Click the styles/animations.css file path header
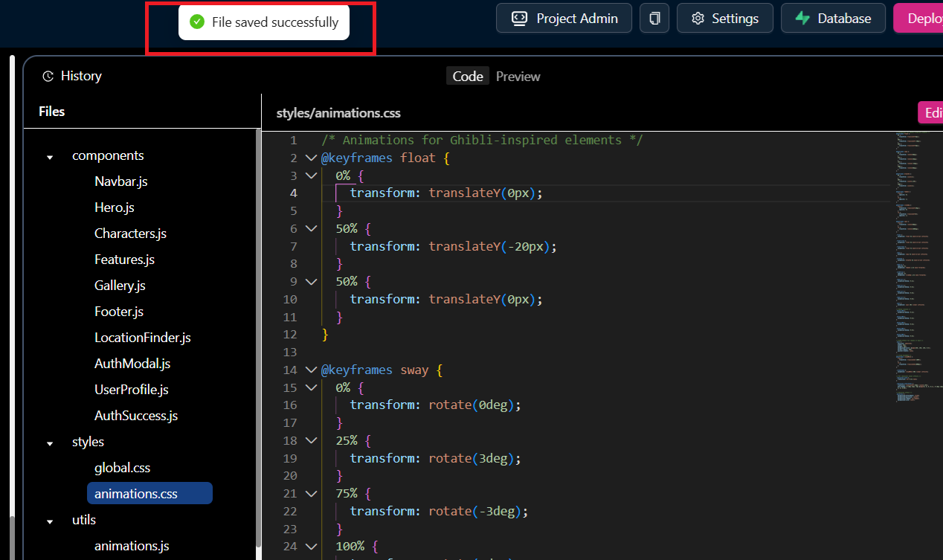Screen dimensions: 943x560 coord(338,113)
